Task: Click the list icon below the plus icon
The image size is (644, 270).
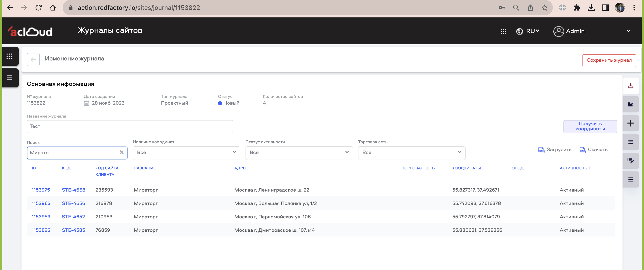Action: (x=630, y=142)
